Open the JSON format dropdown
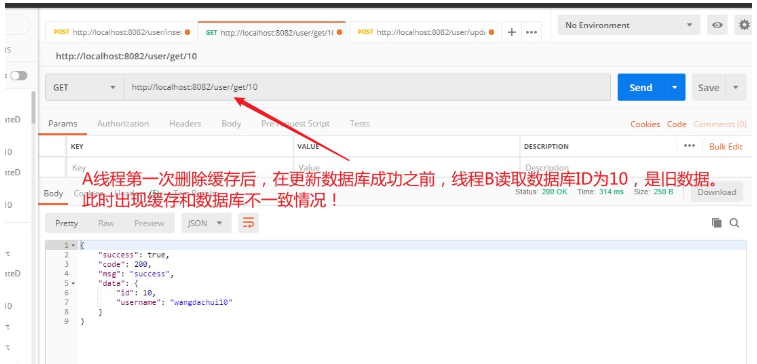The width and height of the screenshot is (757, 364). click(x=206, y=223)
